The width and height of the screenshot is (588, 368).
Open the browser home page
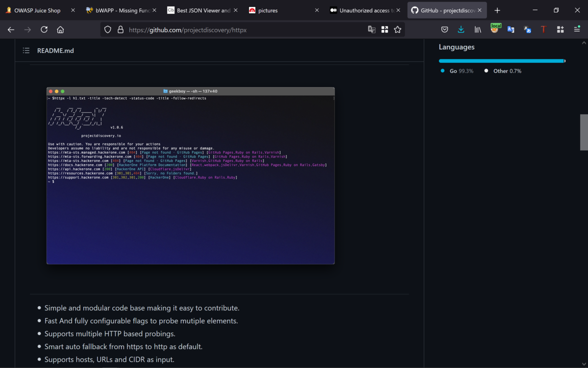(60, 30)
